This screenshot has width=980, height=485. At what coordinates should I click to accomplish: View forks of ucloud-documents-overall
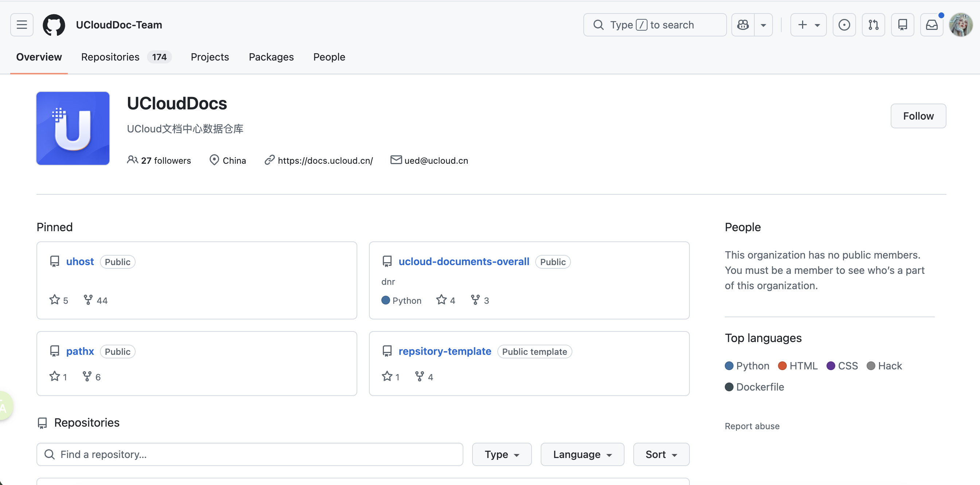pos(480,300)
